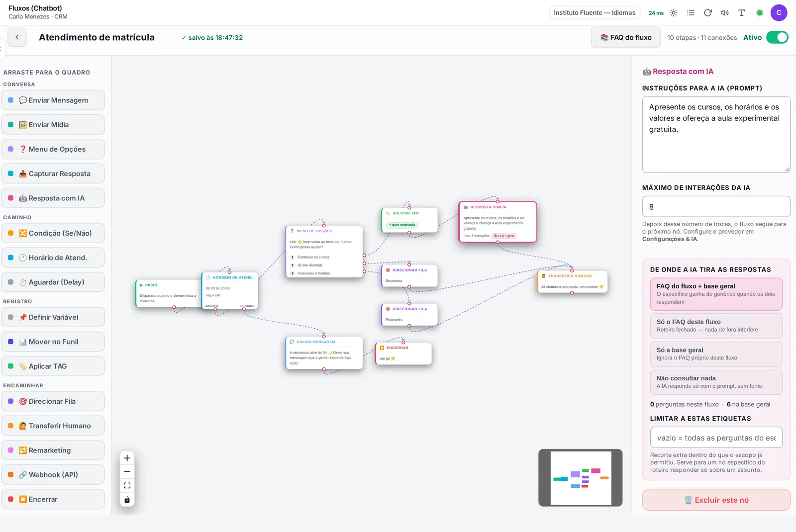Select 'Só o FAQ deste fluxo' option
Image resolution: width=796 pixels, height=532 pixels.
point(716,326)
